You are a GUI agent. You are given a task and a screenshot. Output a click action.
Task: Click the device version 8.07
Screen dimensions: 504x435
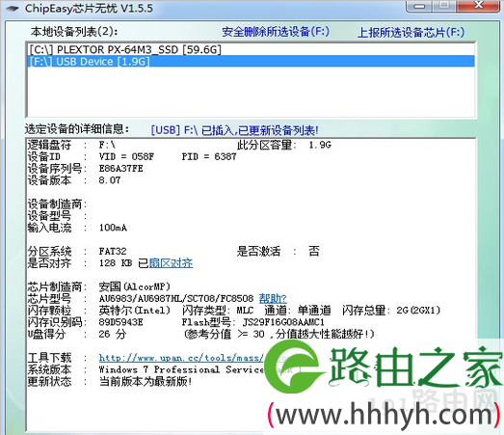[x=110, y=180]
